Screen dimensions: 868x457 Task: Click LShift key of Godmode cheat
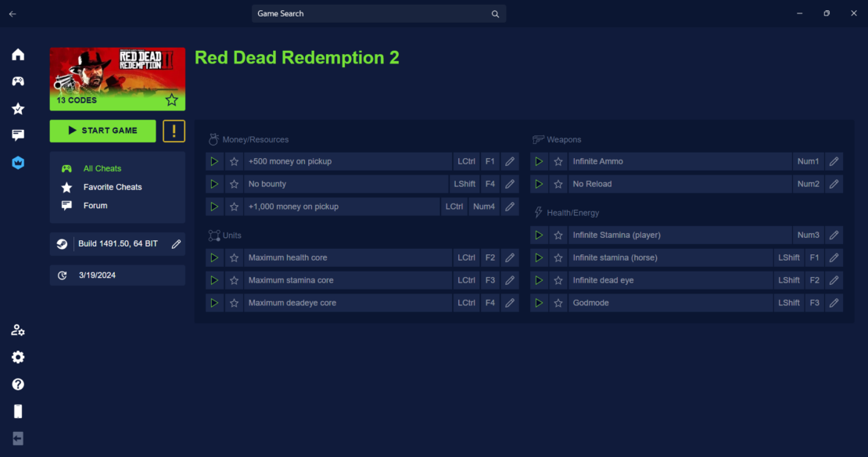789,303
